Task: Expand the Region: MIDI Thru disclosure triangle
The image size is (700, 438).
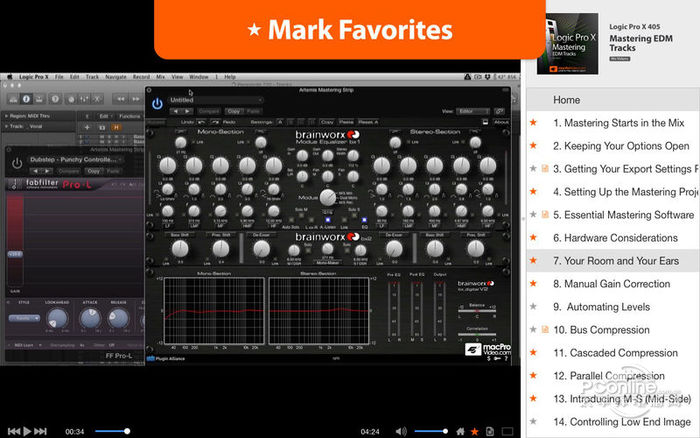Action: tap(6, 116)
